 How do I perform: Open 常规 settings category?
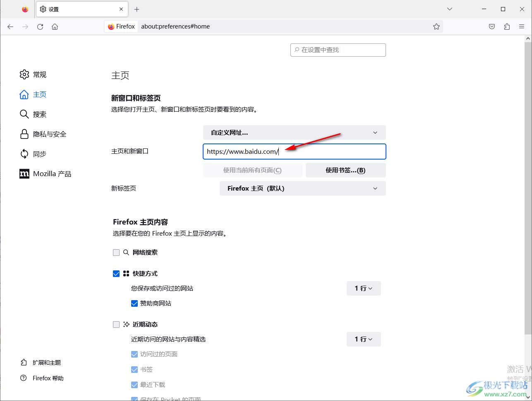click(33, 74)
